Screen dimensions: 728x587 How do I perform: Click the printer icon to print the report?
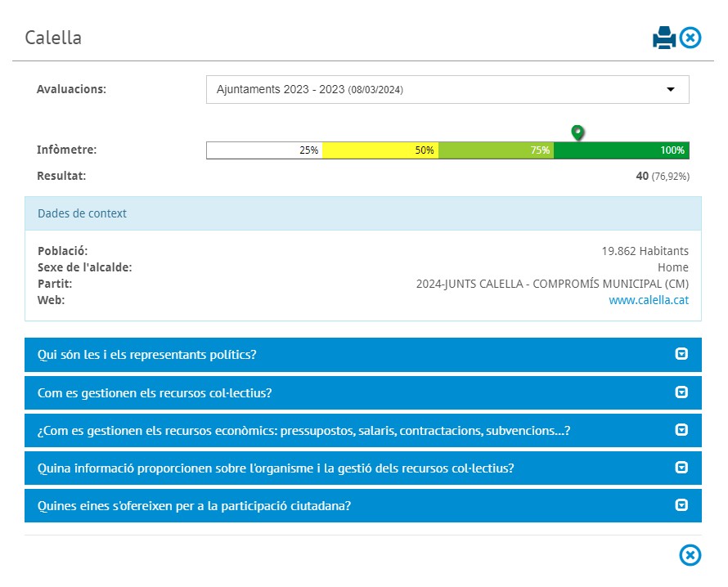663,38
